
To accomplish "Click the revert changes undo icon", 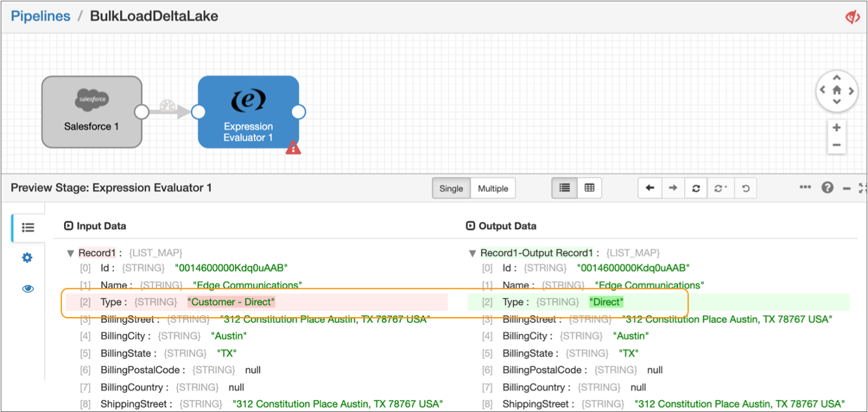I will (x=746, y=188).
